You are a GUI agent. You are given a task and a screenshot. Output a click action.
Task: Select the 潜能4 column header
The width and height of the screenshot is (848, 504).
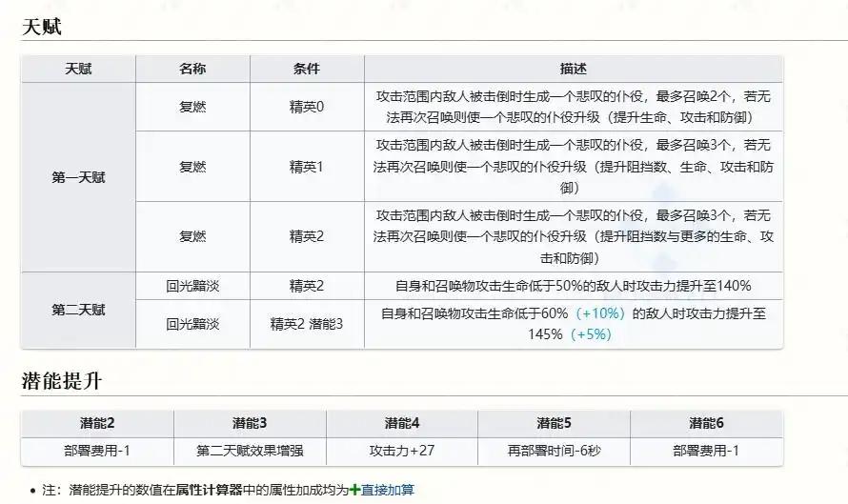click(401, 424)
